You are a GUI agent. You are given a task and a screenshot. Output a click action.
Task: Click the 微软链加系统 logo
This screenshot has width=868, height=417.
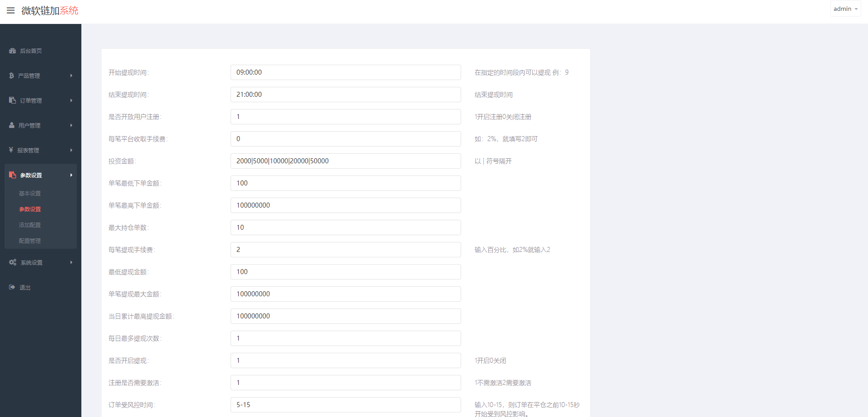[x=49, y=10]
